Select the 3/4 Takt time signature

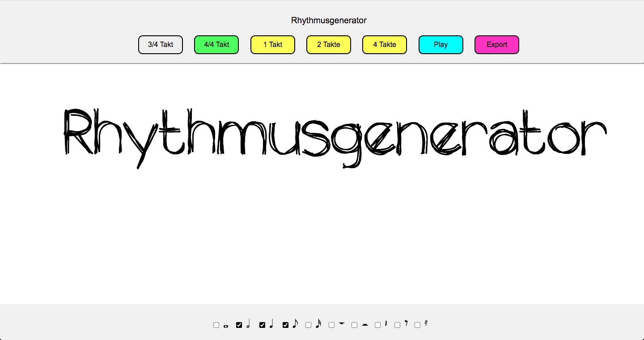(x=161, y=45)
